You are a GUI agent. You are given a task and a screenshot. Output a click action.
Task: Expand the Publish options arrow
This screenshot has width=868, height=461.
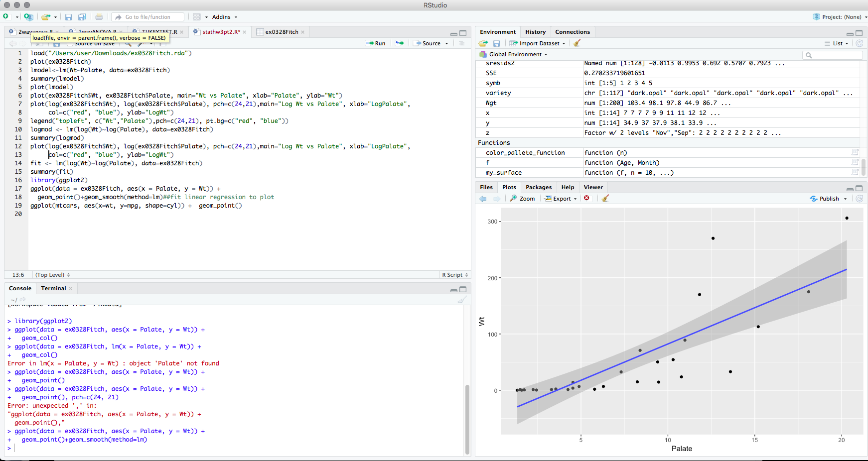pos(845,199)
